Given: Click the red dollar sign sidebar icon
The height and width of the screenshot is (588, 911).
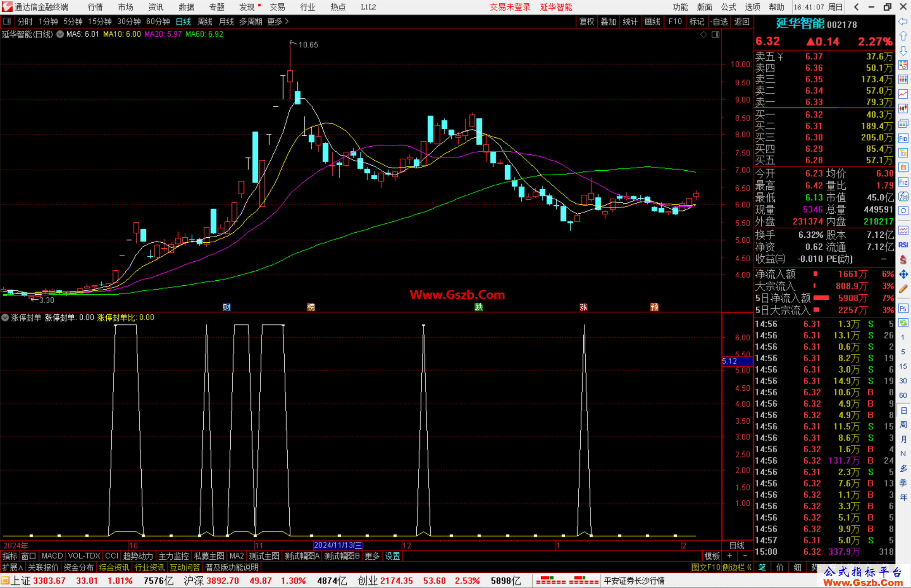Looking at the screenshot, I should (x=903, y=260).
